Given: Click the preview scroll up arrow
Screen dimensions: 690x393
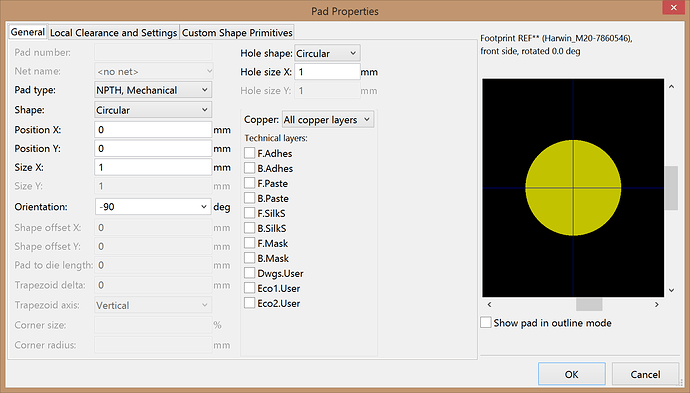Looking at the screenshot, I should 672,87.
